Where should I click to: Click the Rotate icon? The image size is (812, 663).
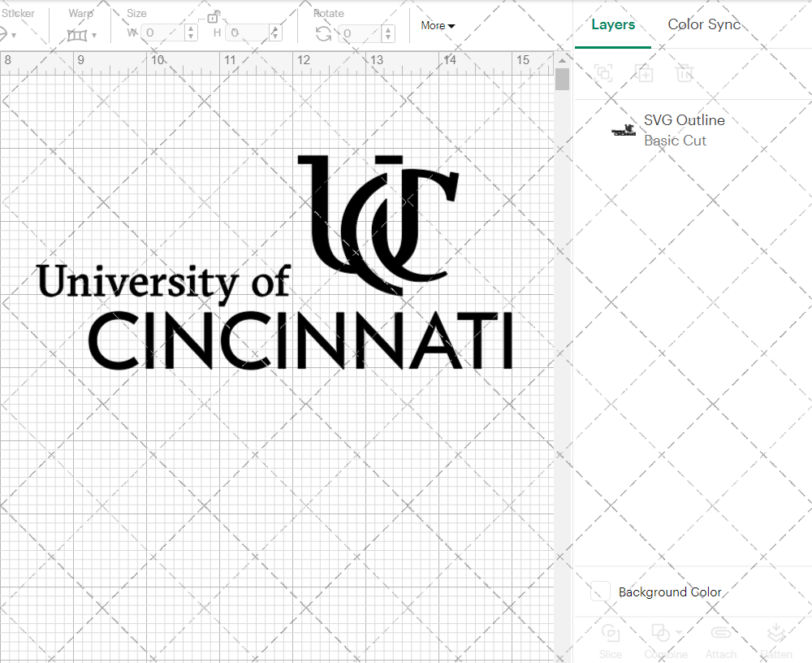[x=324, y=34]
